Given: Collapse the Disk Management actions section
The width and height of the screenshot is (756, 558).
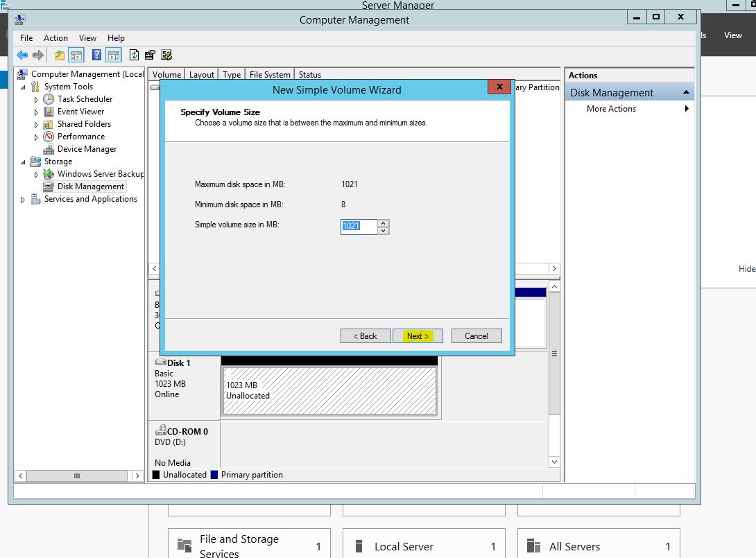Looking at the screenshot, I should pyautogui.click(x=686, y=93).
